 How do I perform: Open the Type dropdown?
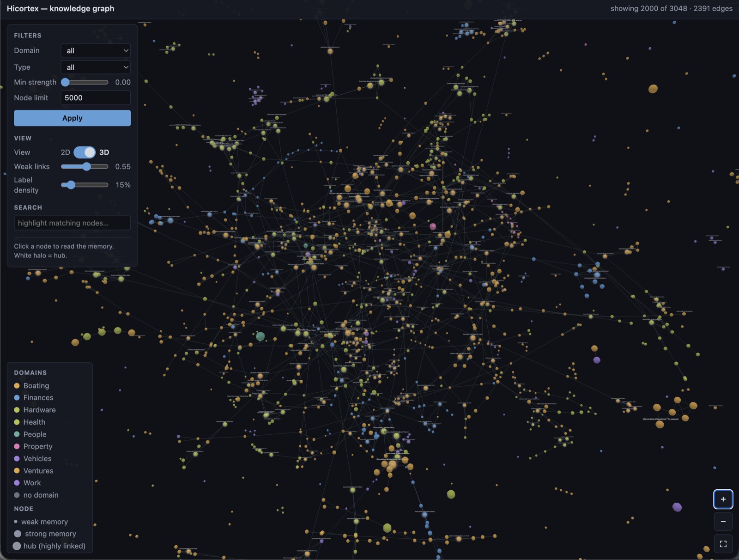tap(96, 67)
